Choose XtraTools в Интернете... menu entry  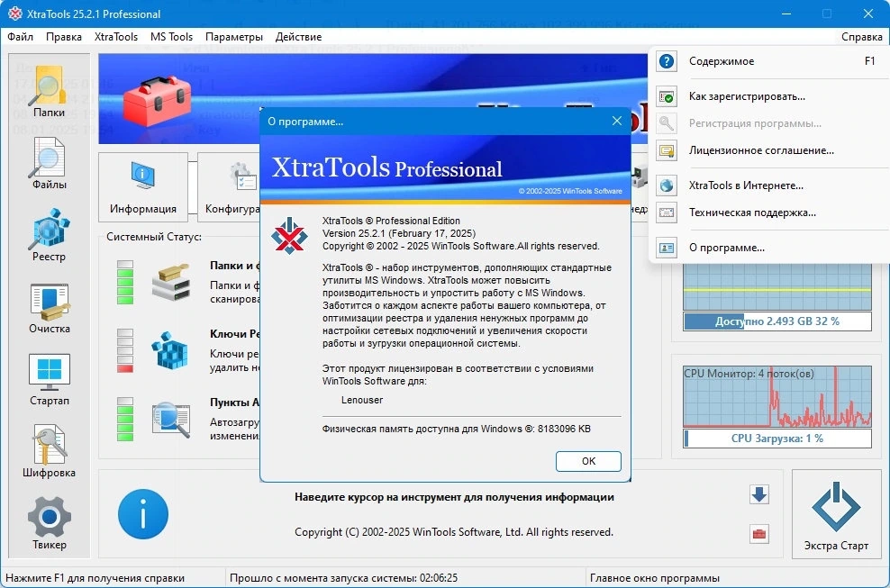pos(768,185)
